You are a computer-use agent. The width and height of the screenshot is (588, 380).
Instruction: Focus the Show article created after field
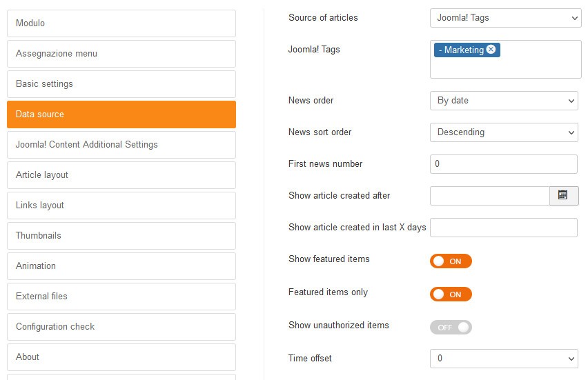pos(489,196)
